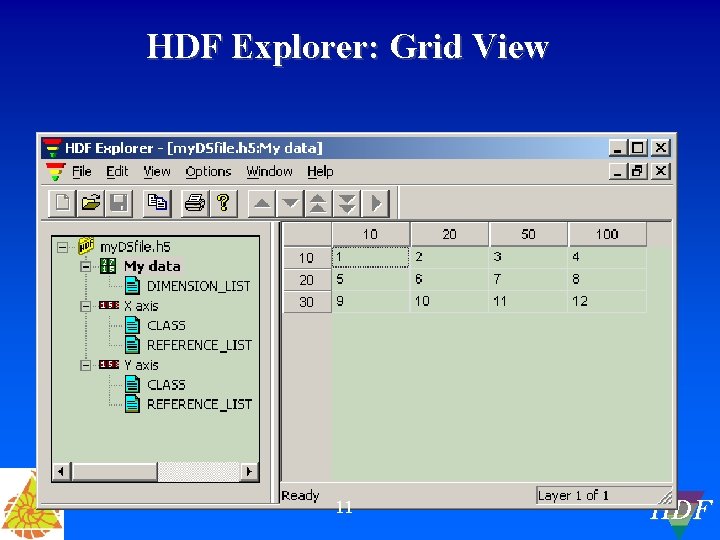
Task: Minimize the inner My data document window
Action: coord(618,171)
